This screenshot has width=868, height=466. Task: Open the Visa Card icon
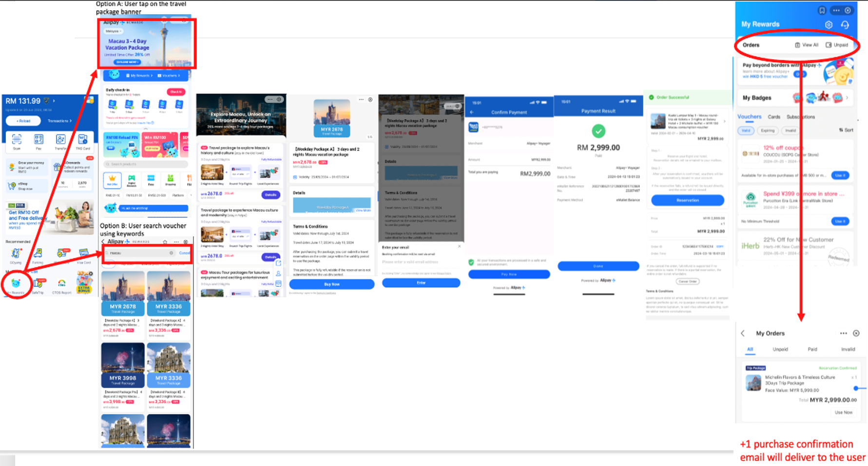pos(84,253)
